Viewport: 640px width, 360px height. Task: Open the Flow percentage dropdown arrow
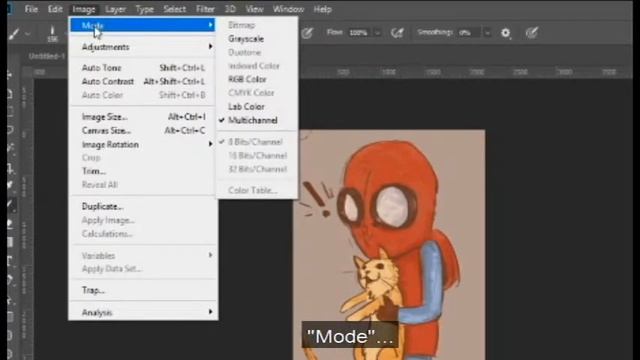[x=378, y=33]
